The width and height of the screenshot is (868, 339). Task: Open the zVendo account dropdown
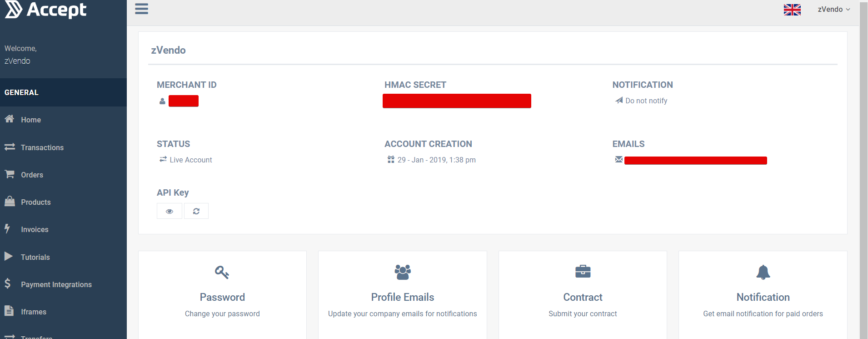[x=834, y=9]
